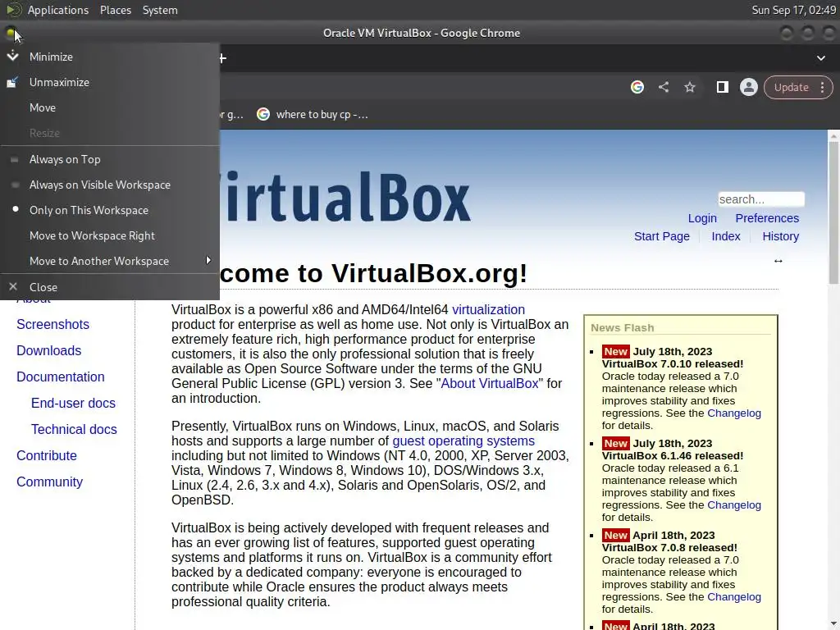Image resolution: width=840 pixels, height=630 pixels.
Task: Open the Applications menu in top panel
Action: coord(58,10)
